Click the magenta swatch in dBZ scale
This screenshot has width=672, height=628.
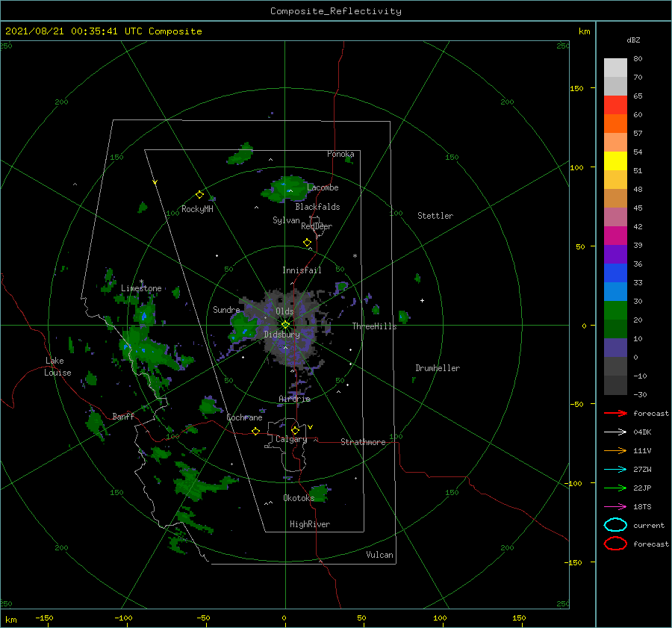click(615, 235)
